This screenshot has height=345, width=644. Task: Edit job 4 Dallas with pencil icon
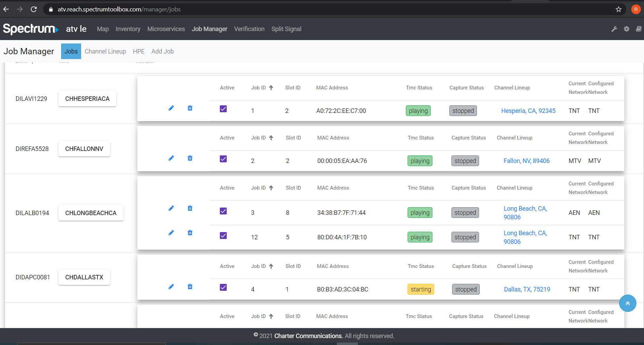[171, 287]
